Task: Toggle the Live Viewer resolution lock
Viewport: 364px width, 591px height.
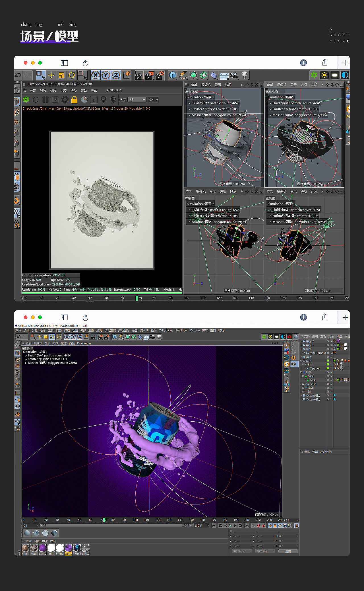Action: [x=75, y=100]
